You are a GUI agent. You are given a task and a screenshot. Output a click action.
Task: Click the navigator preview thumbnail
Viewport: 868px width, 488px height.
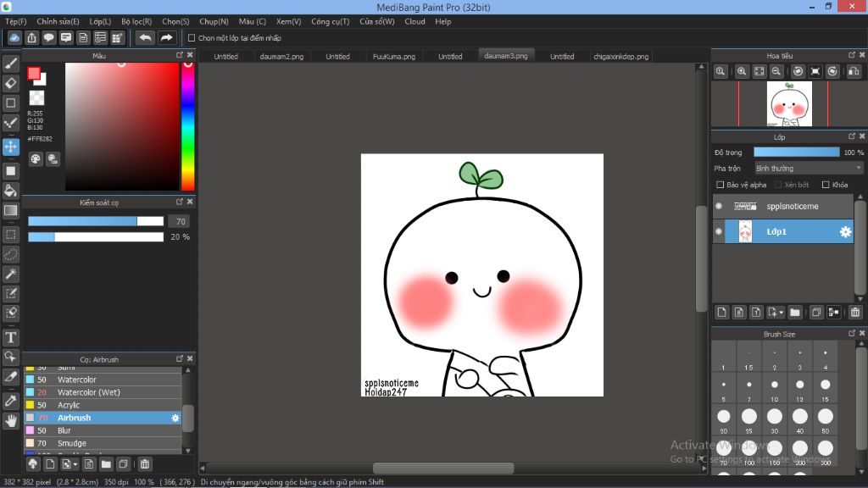point(789,104)
